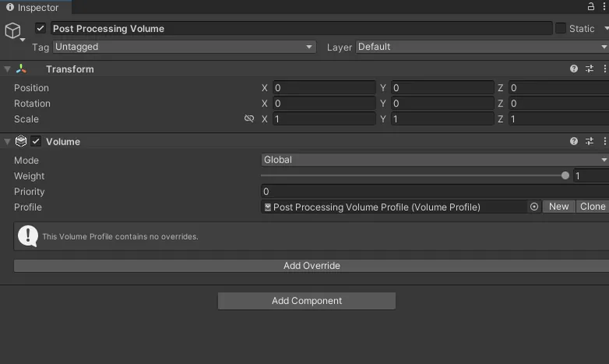609x364 pixels.
Task: Click the Rotation X field
Action: pos(324,103)
